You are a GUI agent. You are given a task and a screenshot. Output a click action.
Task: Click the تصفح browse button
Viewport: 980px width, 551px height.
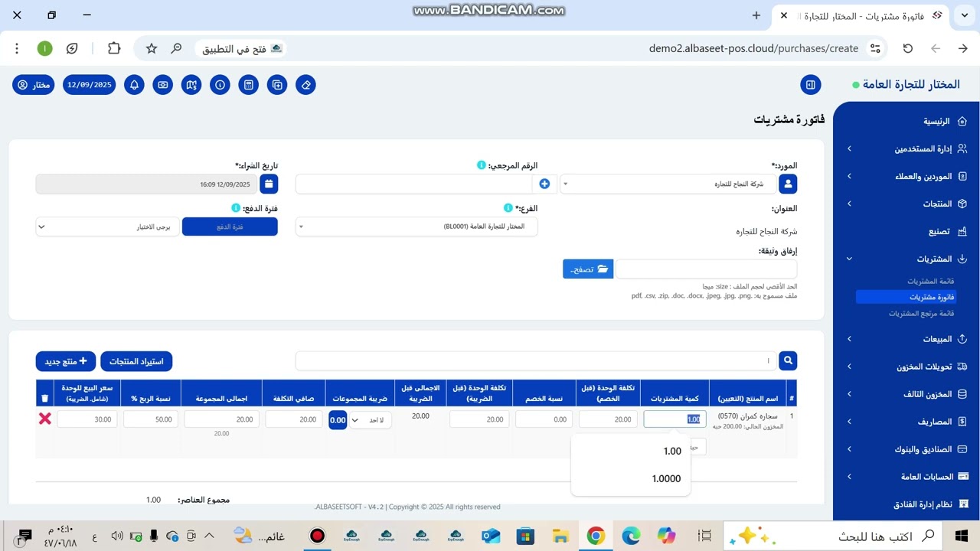(x=588, y=269)
